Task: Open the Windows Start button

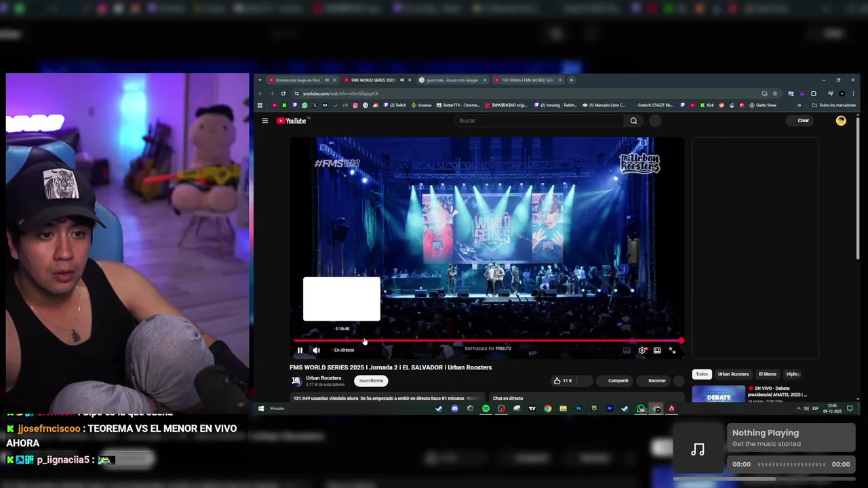Action: 261,409
